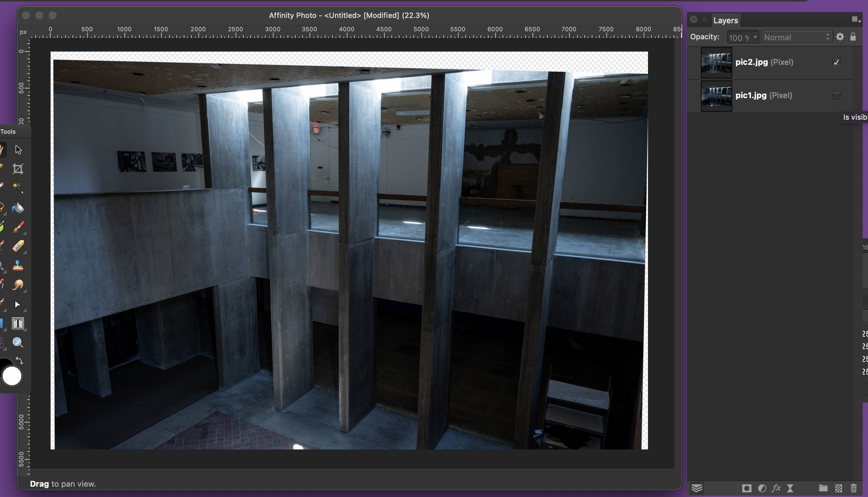Screen dimensions: 868x497
Task: Add a Mask Layer from Layers panel
Action: [747, 488]
